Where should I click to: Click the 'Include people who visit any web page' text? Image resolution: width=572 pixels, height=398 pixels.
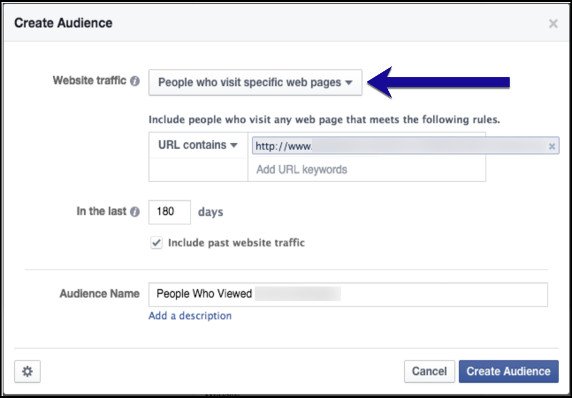point(324,120)
